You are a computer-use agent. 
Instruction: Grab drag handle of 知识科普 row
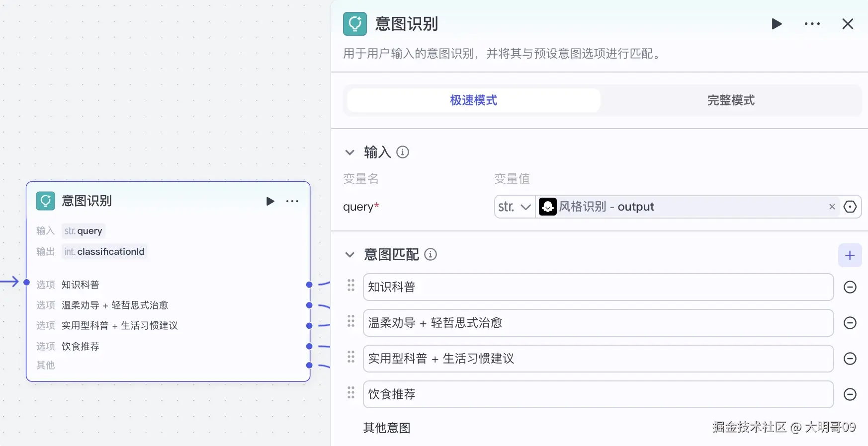click(x=351, y=285)
